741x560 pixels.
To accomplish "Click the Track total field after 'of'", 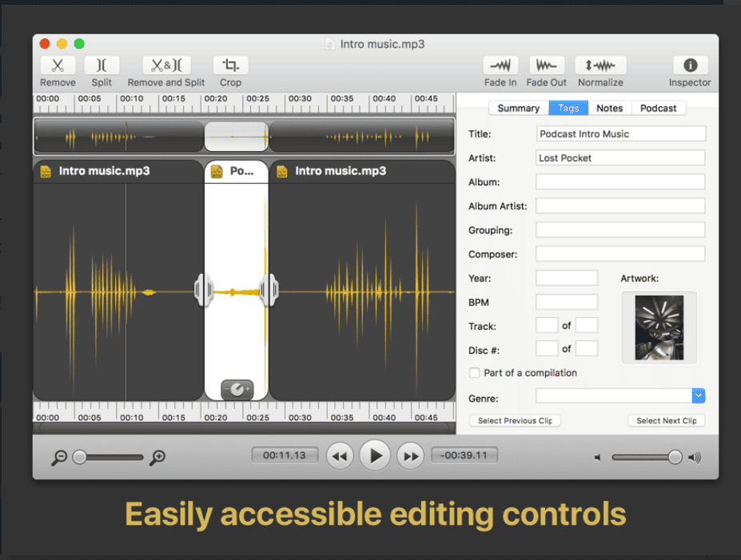I will (587, 325).
